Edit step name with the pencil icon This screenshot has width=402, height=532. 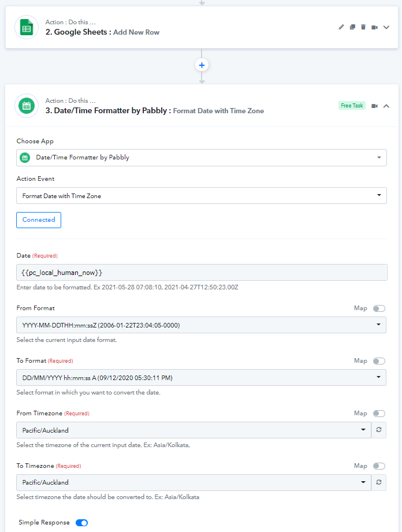(341, 27)
